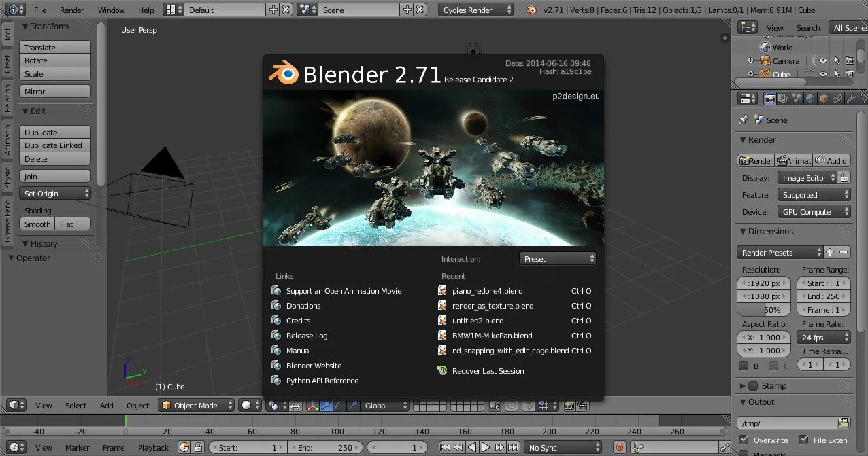The height and width of the screenshot is (456, 868).
Task: Toggle the 3D manipulator widget
Action: 312,406
